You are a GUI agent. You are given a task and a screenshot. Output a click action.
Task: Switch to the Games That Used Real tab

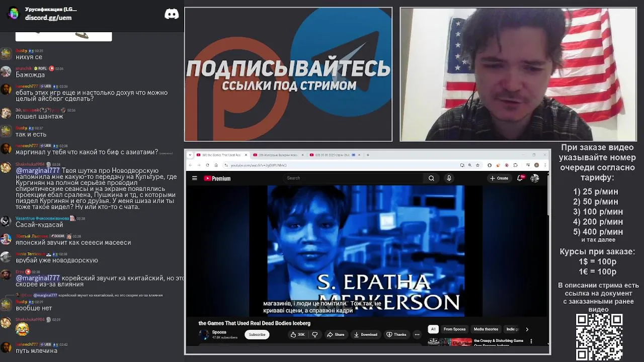pyautogui.click(x=221, y=155)
